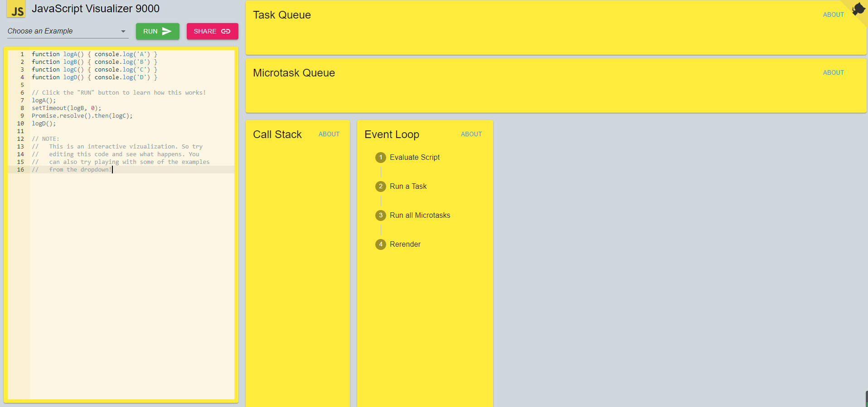Place cursor on the function logC line

(94, 70)
